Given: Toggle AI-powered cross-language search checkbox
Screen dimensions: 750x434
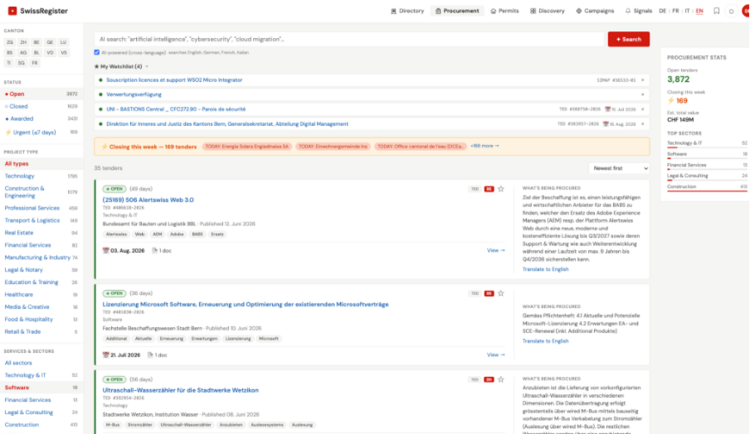Looking at the screenshot, I should tap(97, 52).
